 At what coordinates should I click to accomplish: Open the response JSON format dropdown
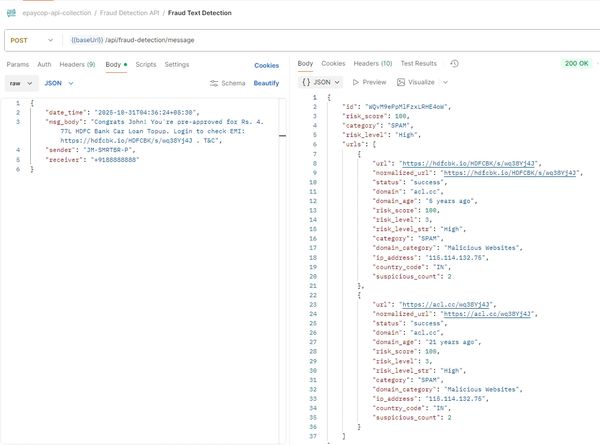[320, 82]
